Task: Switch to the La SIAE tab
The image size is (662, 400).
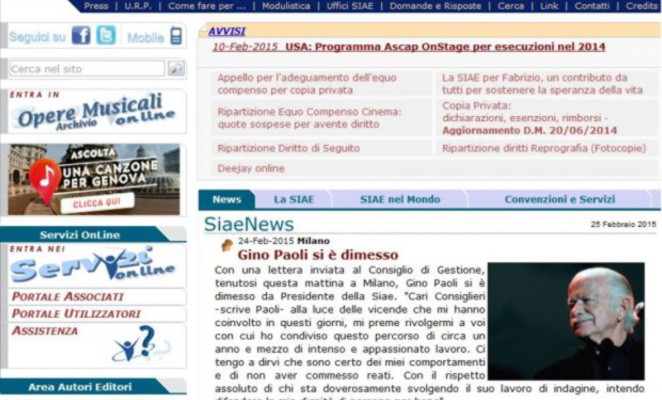Action: point(293,199)
